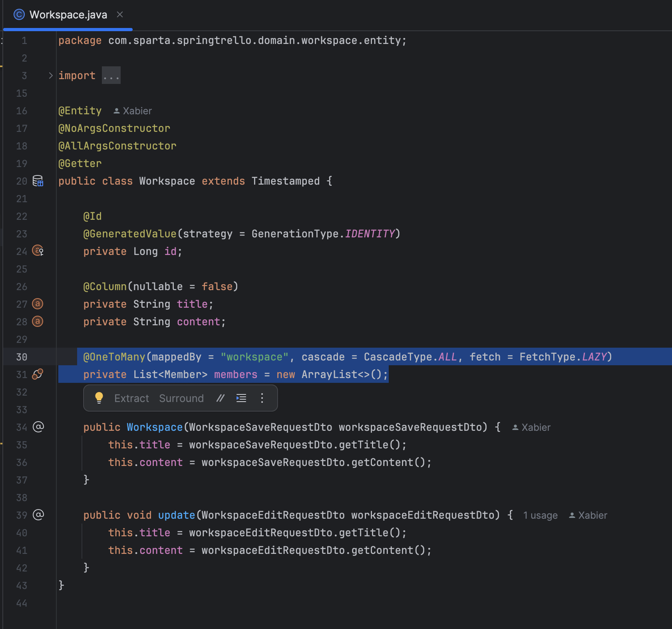Click the package name on line 1

pos(254,40)
